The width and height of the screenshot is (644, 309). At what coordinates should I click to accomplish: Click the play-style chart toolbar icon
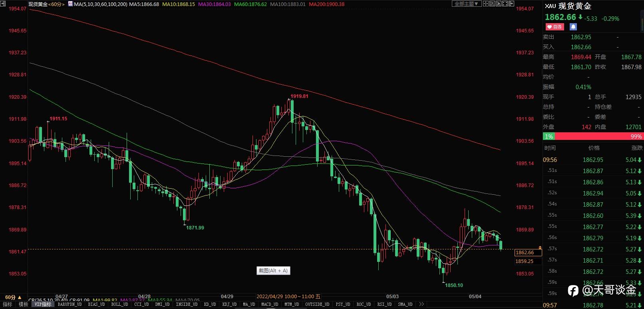[x=499, y=4]
